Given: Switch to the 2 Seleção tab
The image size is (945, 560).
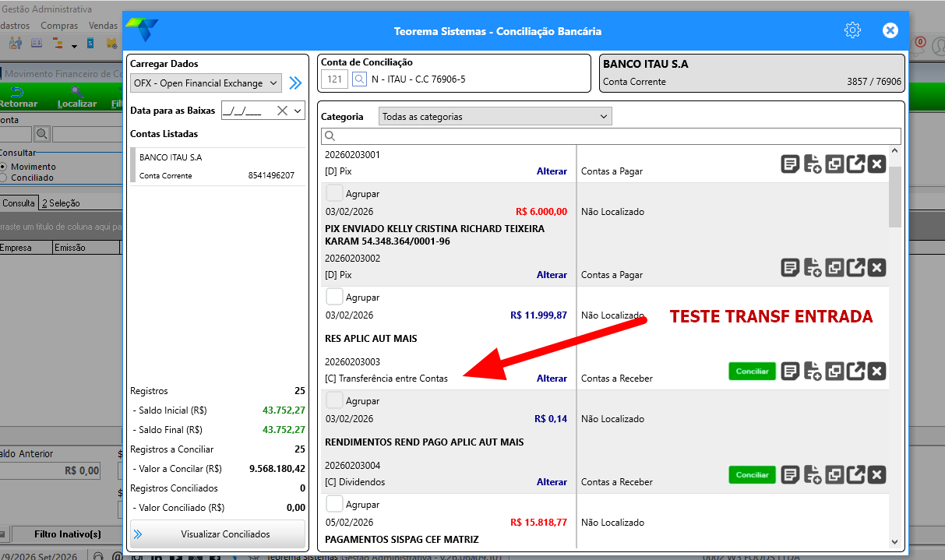Looking at the screenshot, I should point(61,203).
